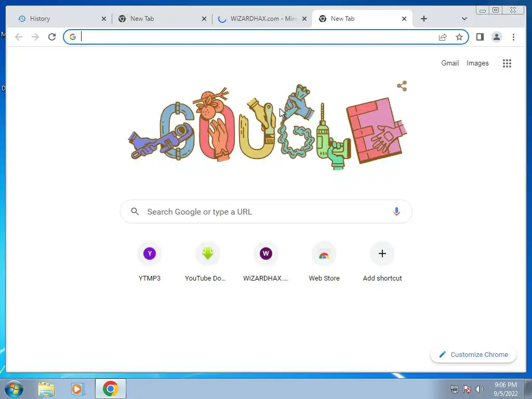532x399 pixels.
Task: Expand the tab search chevron
Action: (x=464, y=19)
